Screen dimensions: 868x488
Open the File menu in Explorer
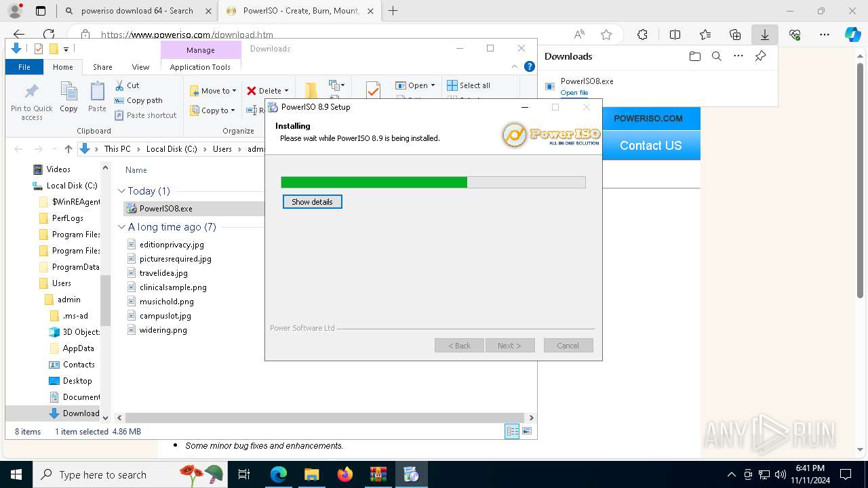coord(24,67)
